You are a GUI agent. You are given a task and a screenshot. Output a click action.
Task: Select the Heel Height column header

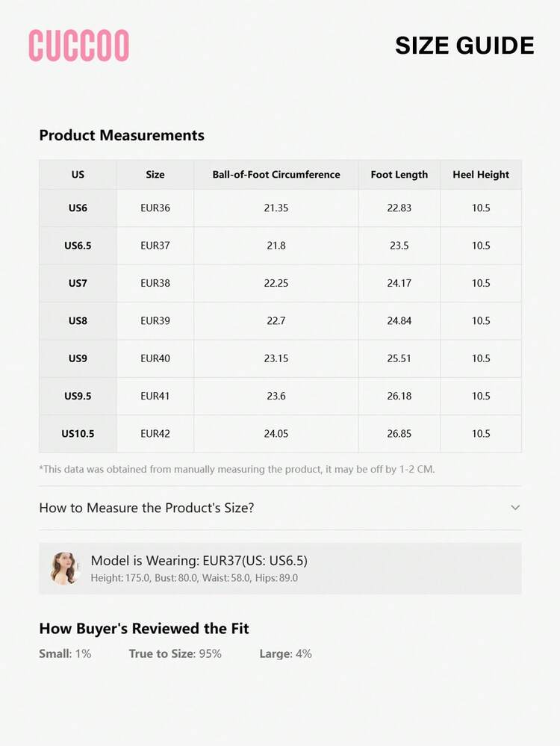pyautogui.click(x=481, y=175)
